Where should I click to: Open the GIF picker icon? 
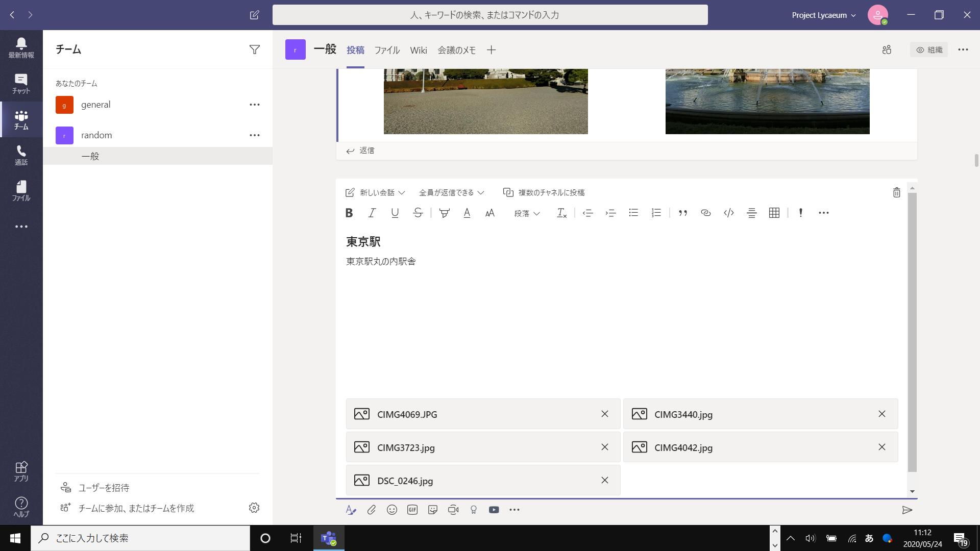coord(412,510)
